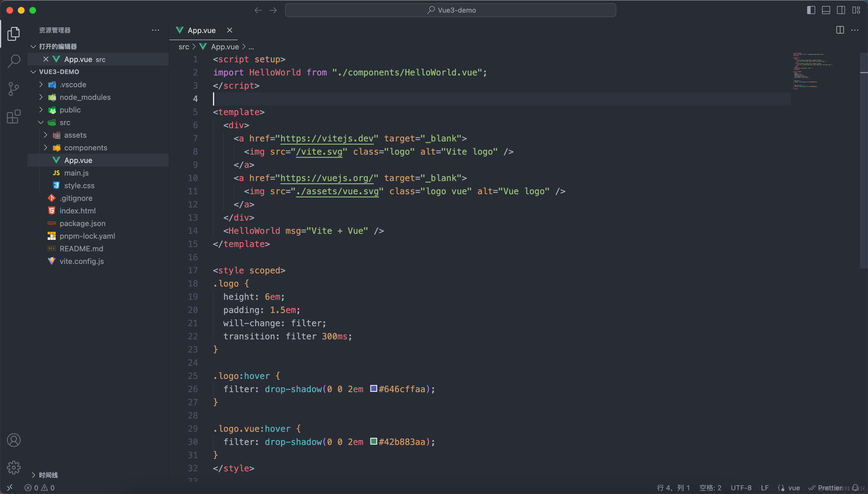
Task: Open Explorer panel more actions ellipsis
Action: pos(156,30)
